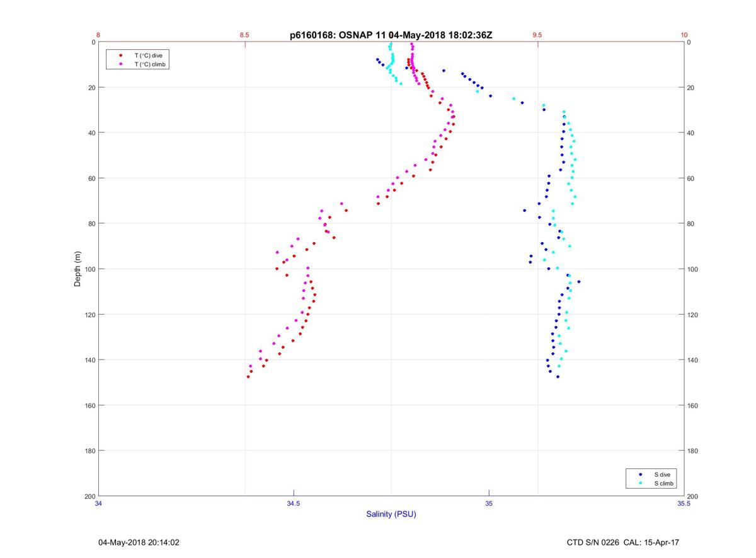Click the '140' tick on the left depth axis
Screen dimensions: 756x558
(89, 360)
